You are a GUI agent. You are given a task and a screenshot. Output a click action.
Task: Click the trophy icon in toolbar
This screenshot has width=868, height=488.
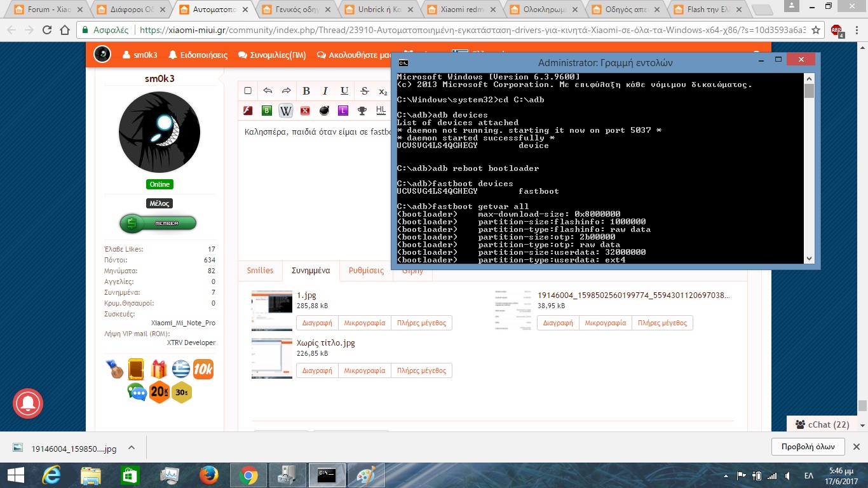coord(362,111)
